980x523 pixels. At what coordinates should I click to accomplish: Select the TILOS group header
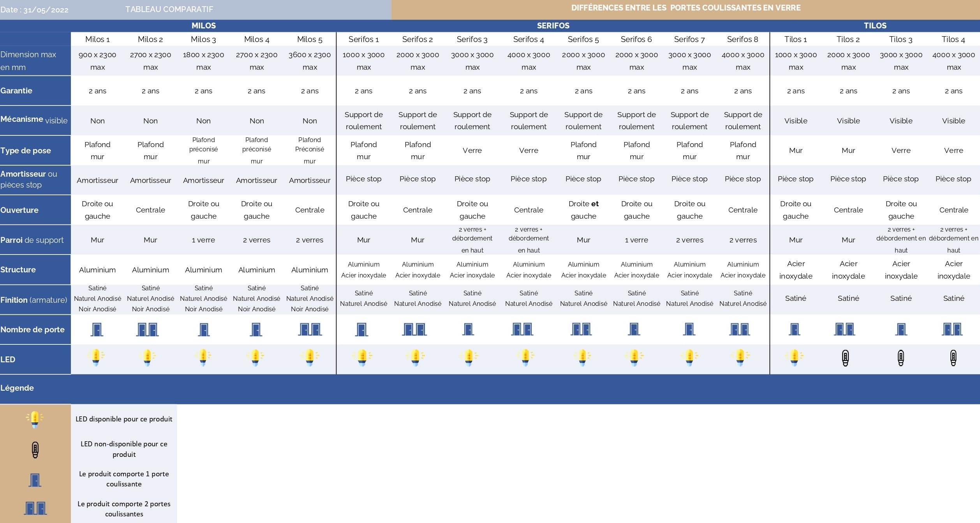coord(875,26)
